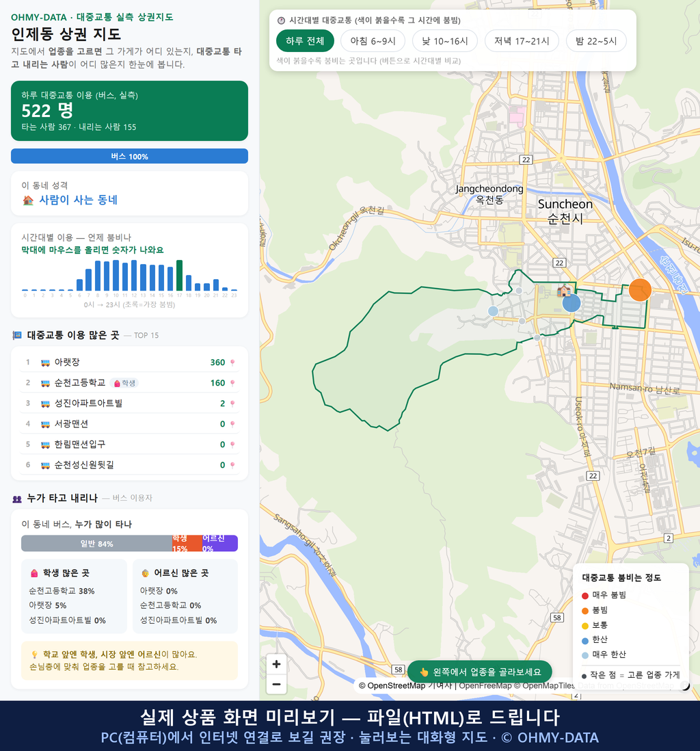Select the 성진아파트아트빌 row in TOP 15

(129, 404)
